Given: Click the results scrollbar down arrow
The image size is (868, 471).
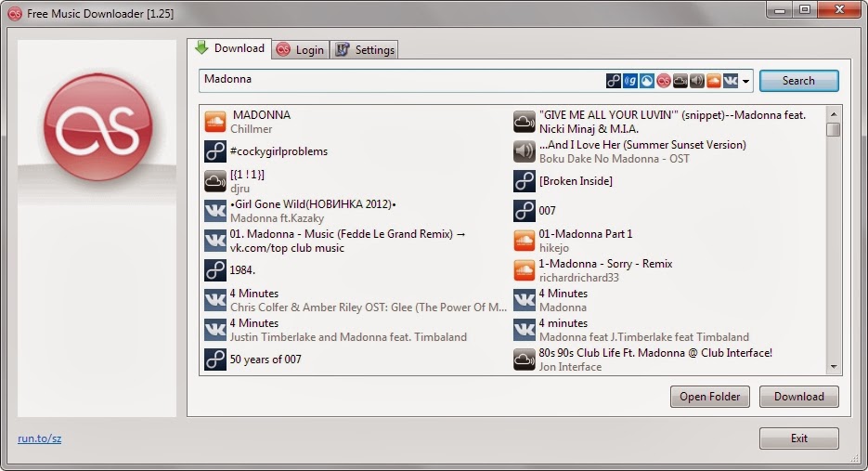Looking at the screenshot, I should [x=833, y=367].
